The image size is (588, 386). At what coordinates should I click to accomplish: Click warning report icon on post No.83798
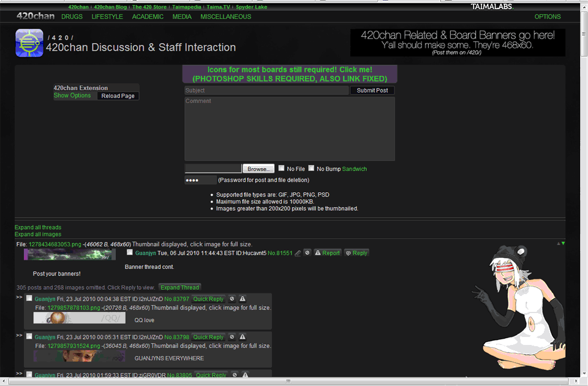243,337
